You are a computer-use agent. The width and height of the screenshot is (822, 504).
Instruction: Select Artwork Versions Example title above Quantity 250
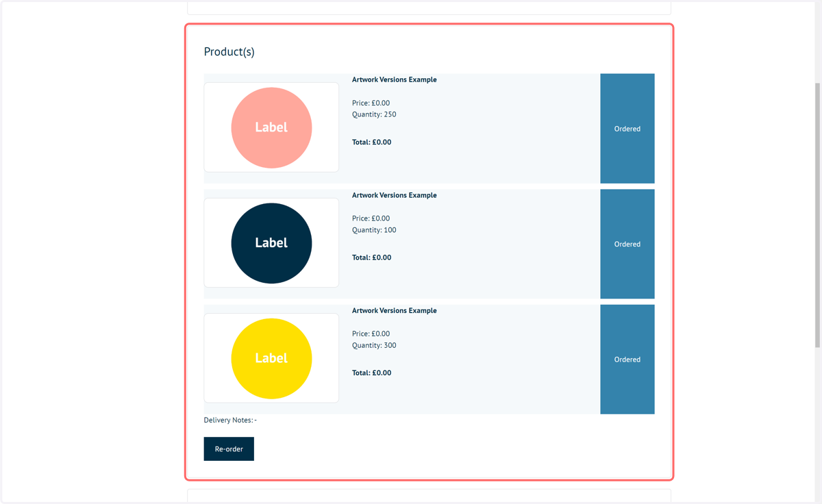coord(395,79)
